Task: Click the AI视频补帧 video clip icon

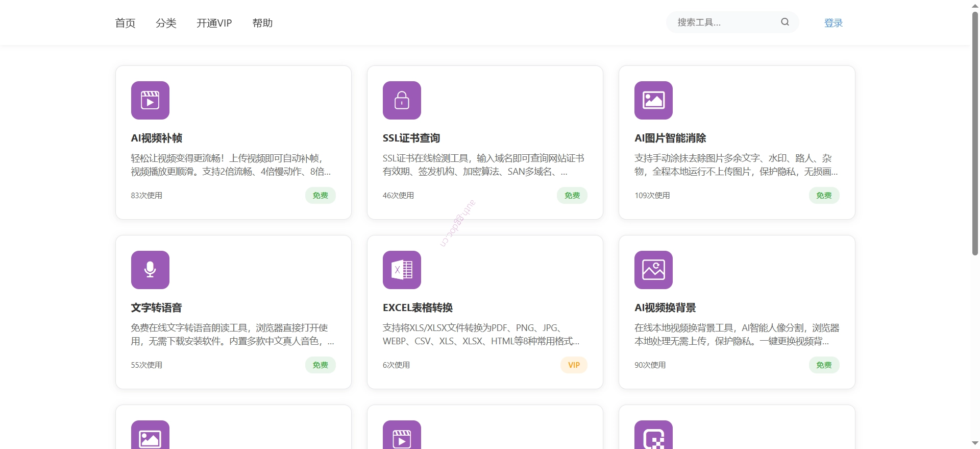Action: point(150,100)
